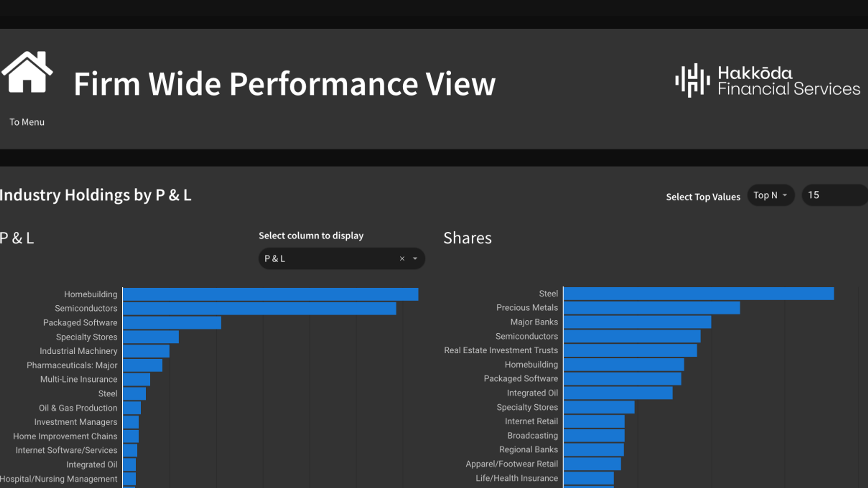
Task: Click the Packaged Software bar in P & L chart
Action: coord(172,323)
